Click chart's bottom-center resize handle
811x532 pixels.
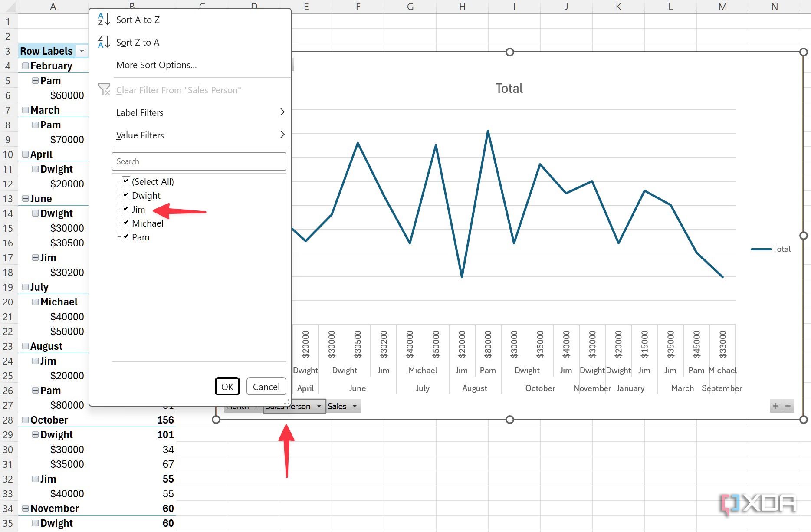[x=510, y=420]
